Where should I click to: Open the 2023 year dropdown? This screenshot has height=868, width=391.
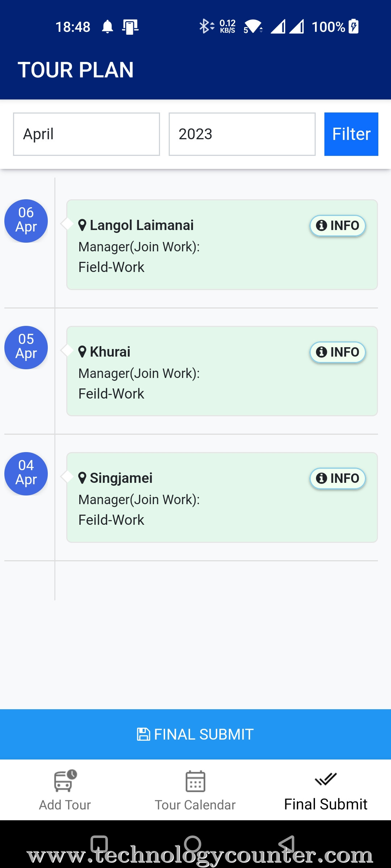point(242,134)
